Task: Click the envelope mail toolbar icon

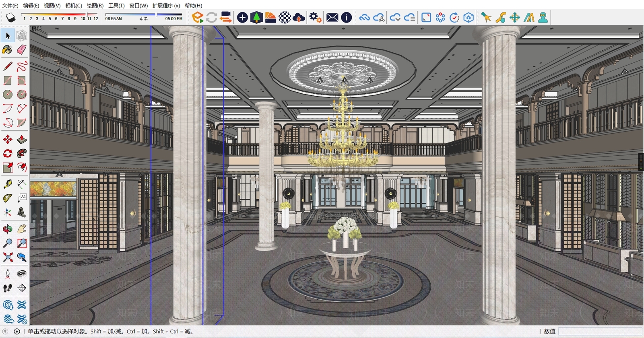Action: point(332,17)
